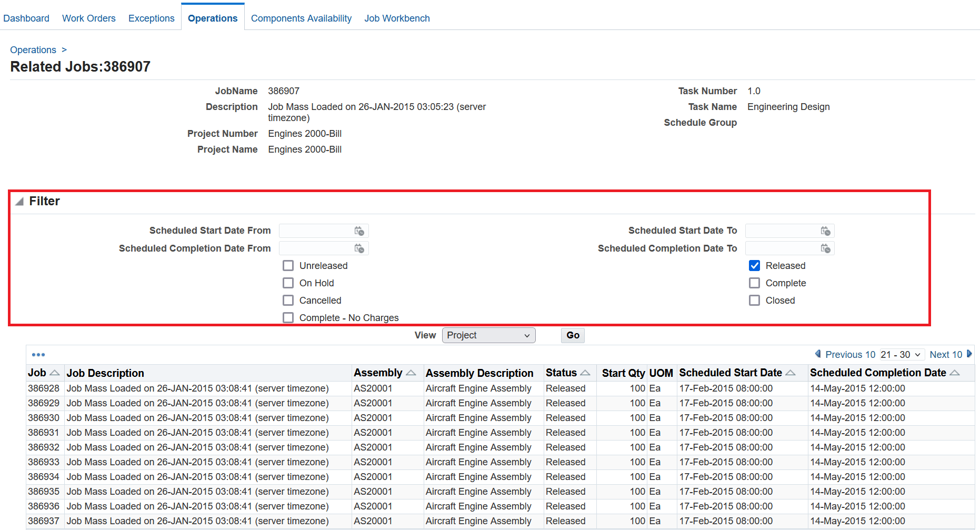Enable the Complete - No Charges checkbox

(288, 317)
